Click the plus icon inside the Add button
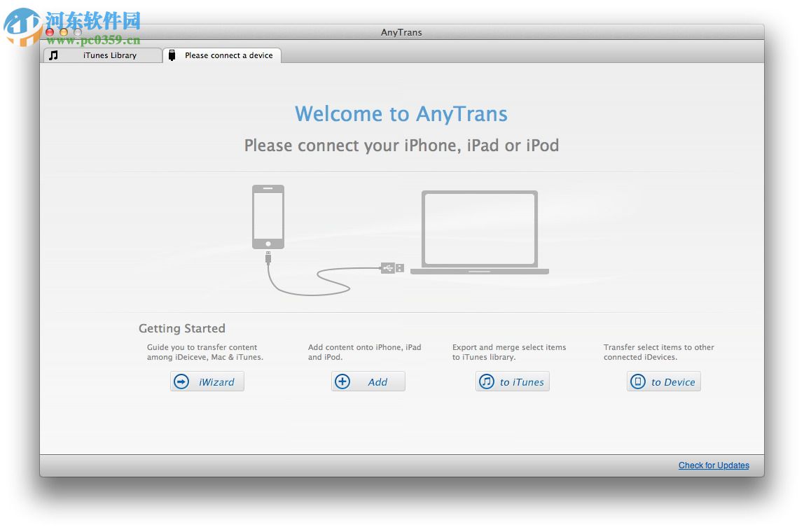 tap(342, 381)
